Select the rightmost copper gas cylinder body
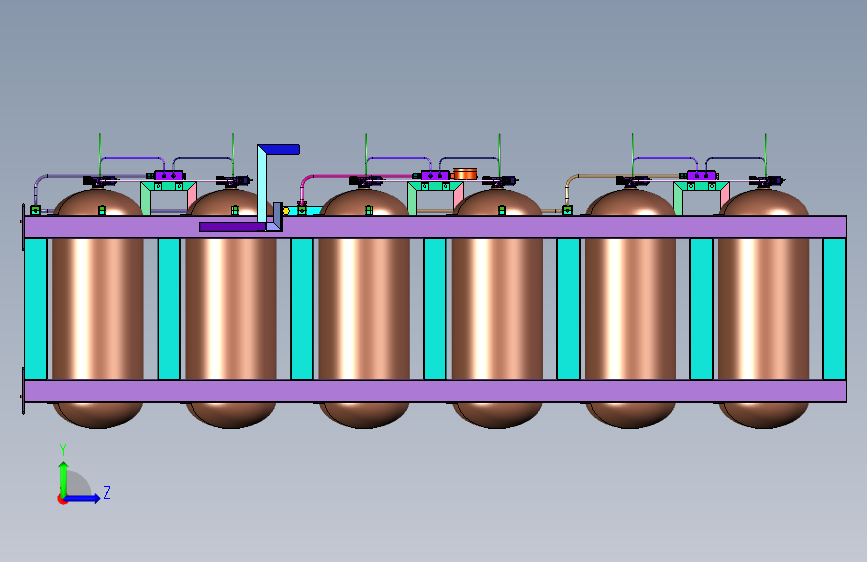 764,309
